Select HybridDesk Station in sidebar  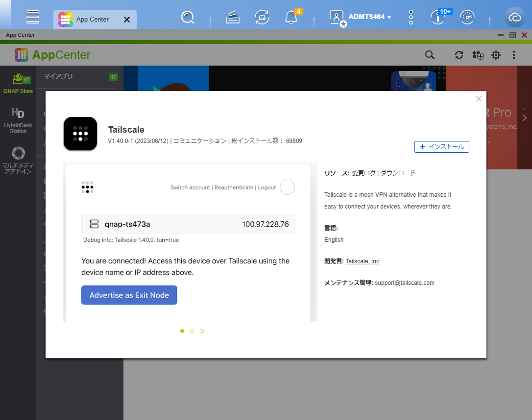[x=18, y=121]
